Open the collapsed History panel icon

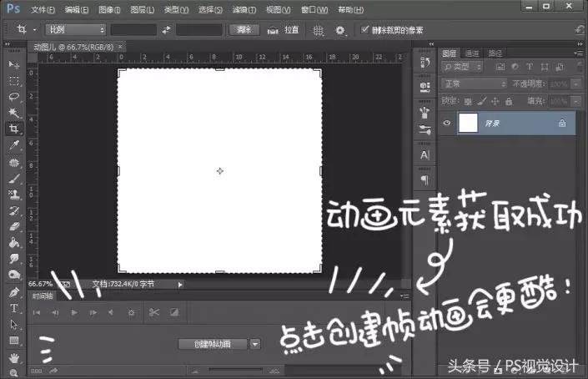425,63
